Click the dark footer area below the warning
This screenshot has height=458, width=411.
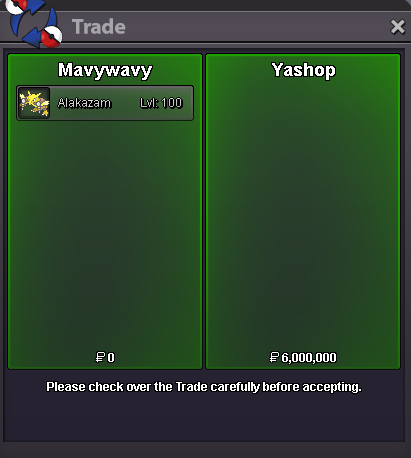(204, 418)
